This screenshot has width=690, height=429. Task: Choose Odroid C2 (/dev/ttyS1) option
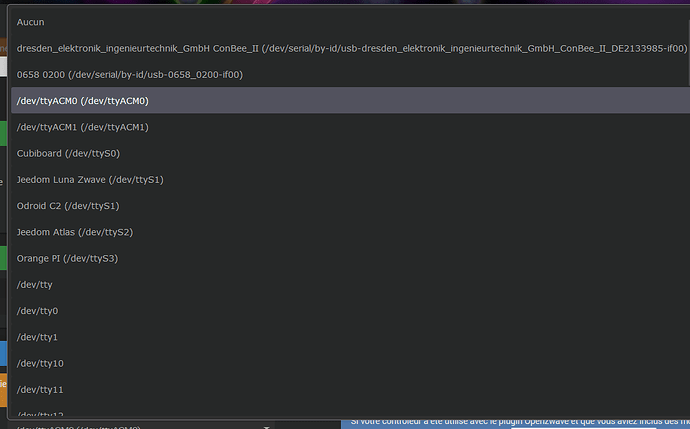click(x=350, y=206)
